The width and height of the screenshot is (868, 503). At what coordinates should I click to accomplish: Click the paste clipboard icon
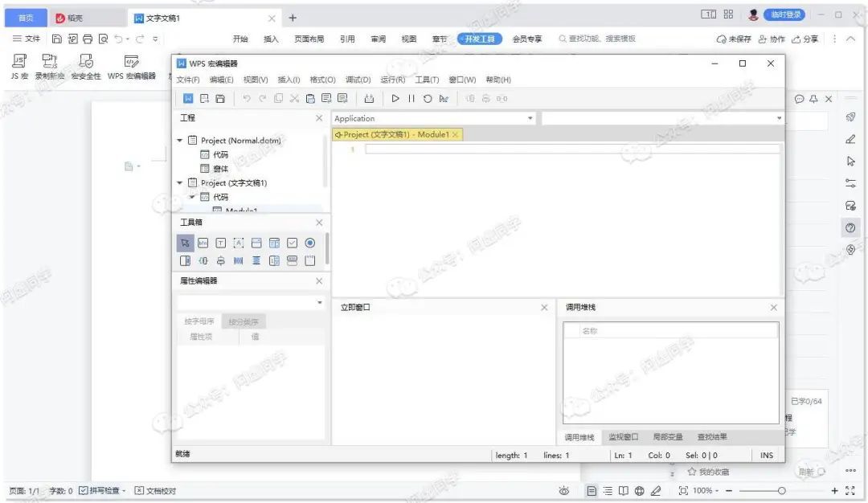(x=310, y=99)
